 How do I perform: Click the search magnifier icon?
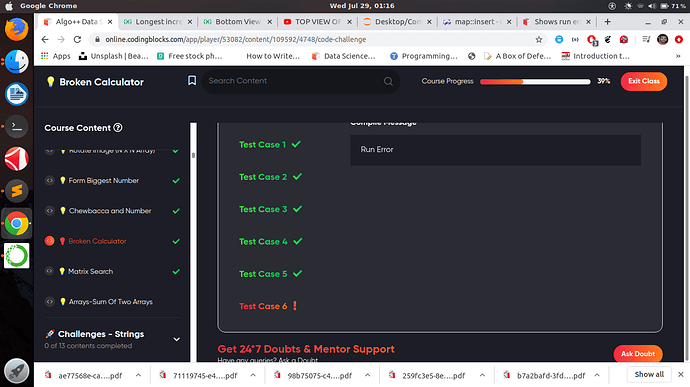(388, 81)
